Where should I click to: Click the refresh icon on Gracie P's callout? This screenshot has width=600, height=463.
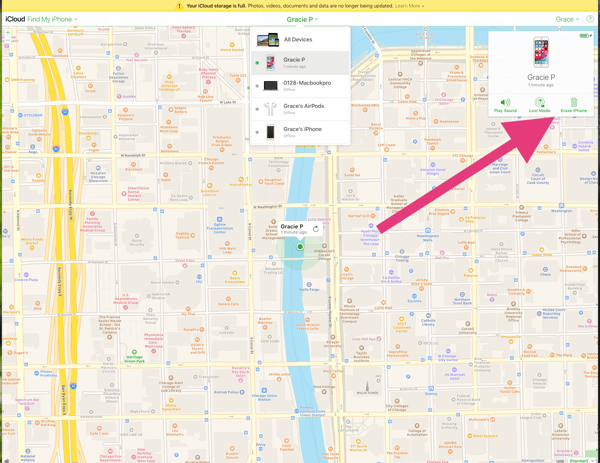pyautogui.click(x=316, y=229)
